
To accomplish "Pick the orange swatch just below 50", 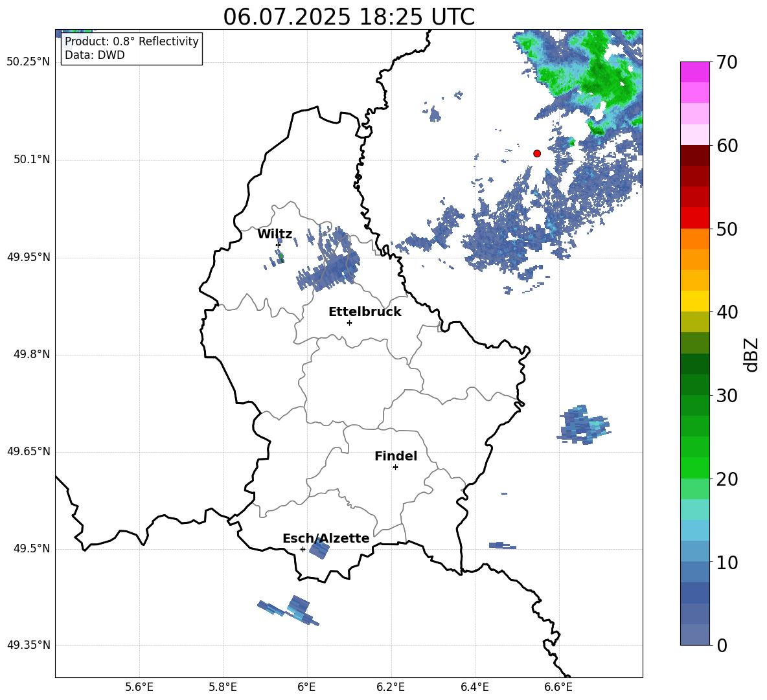I will 694,238.
